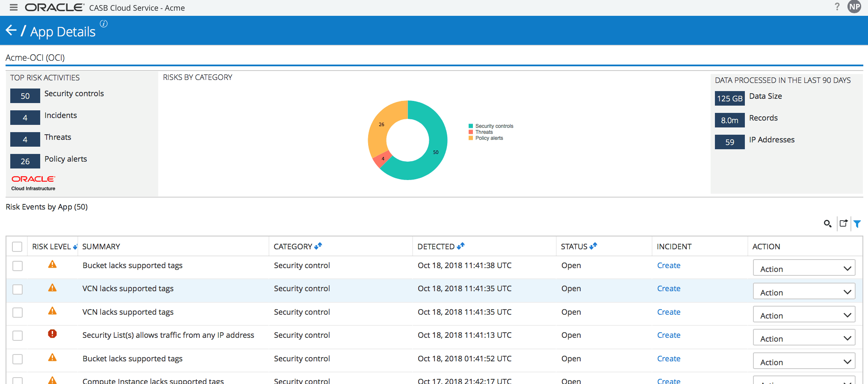Export risk events using the export icon

[x=843, y=223]
